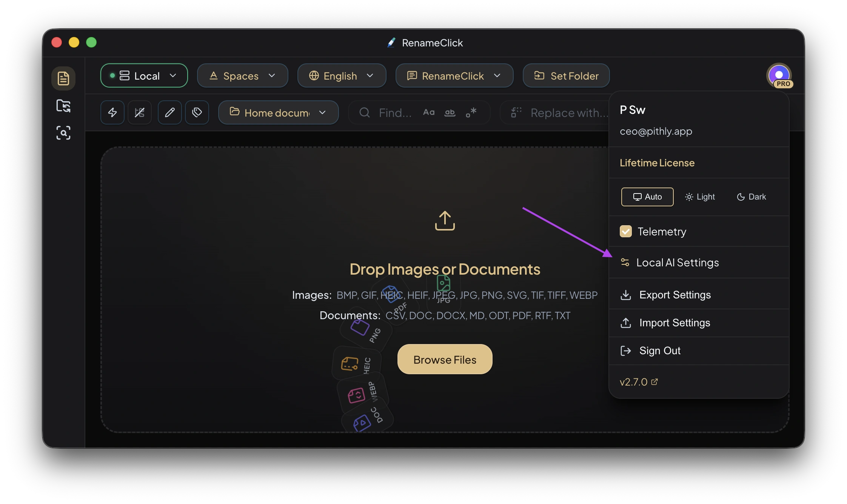Click the tag icon in toolbar
This screenshot has height=504, width=847.
[197, 112]
